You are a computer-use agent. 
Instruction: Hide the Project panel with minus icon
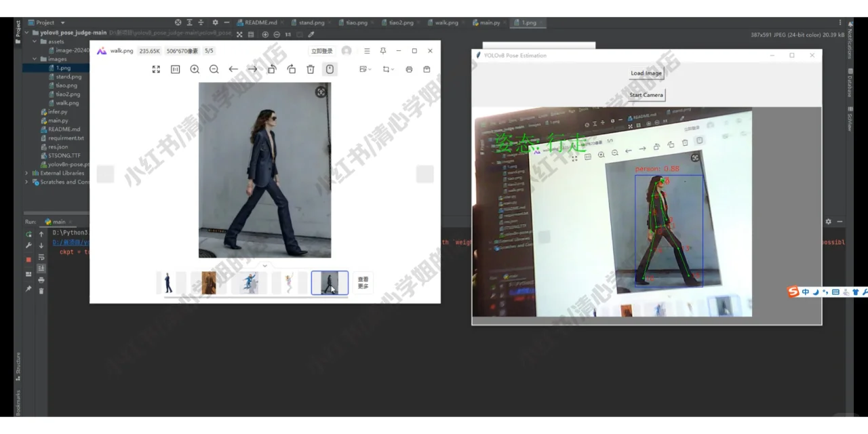click(x=226, y=22)
